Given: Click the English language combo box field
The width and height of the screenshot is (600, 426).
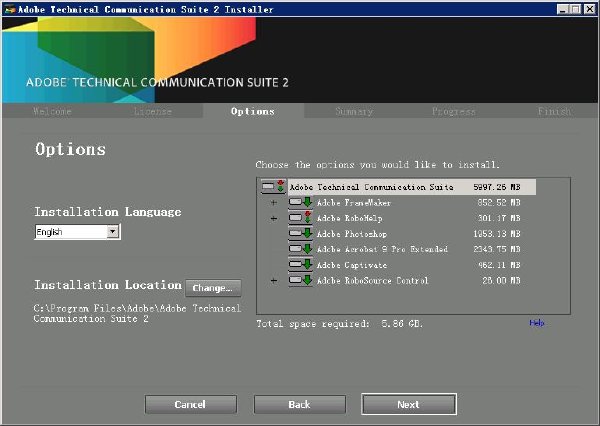Looking at the screenshot, I should (78, 232).
